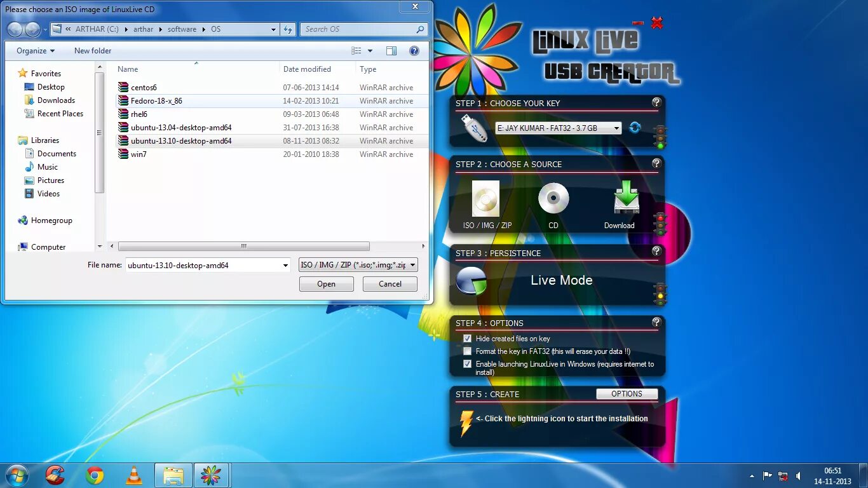Screen dimensions: 868x488
Task: Click the LinuxLive taskbar icon
Action: point(211,475)
